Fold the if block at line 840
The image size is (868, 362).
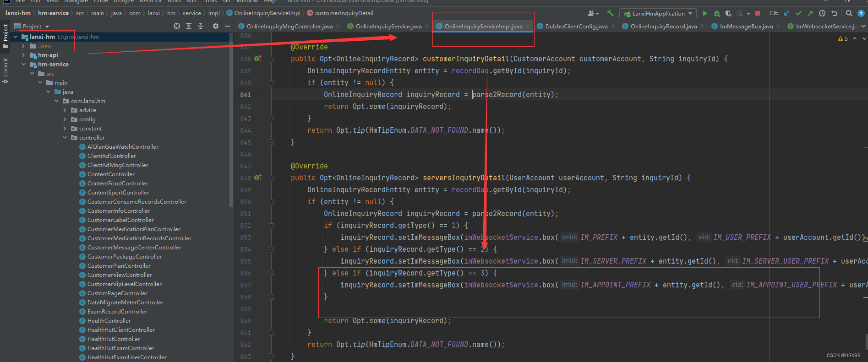coord(271,83)
